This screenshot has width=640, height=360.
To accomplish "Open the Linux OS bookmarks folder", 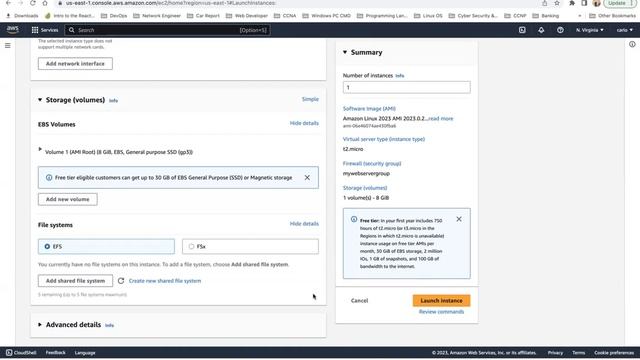I will coord(428,16).
